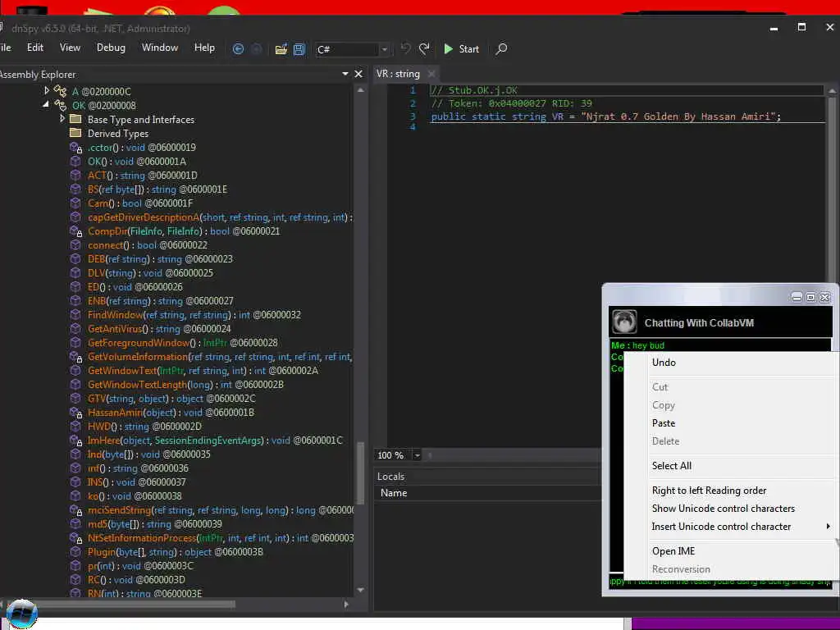Select md5(byte[]) : string method
Screen dimensions: 840x630
155,524
